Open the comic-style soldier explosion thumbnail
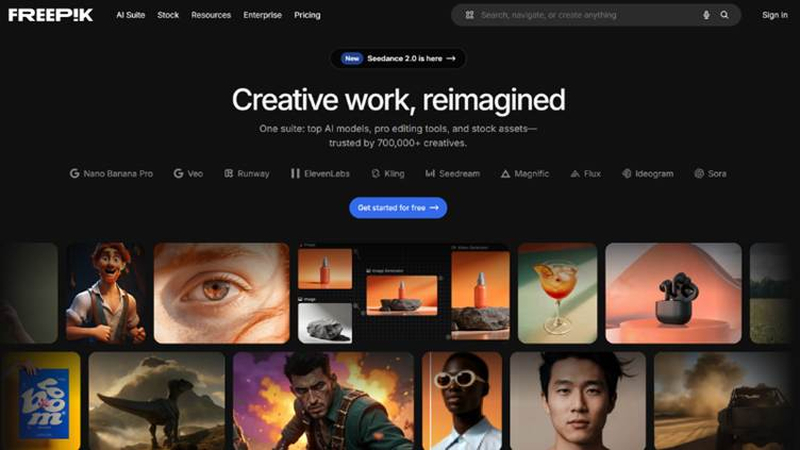800x450 pixels. point(323,401)
